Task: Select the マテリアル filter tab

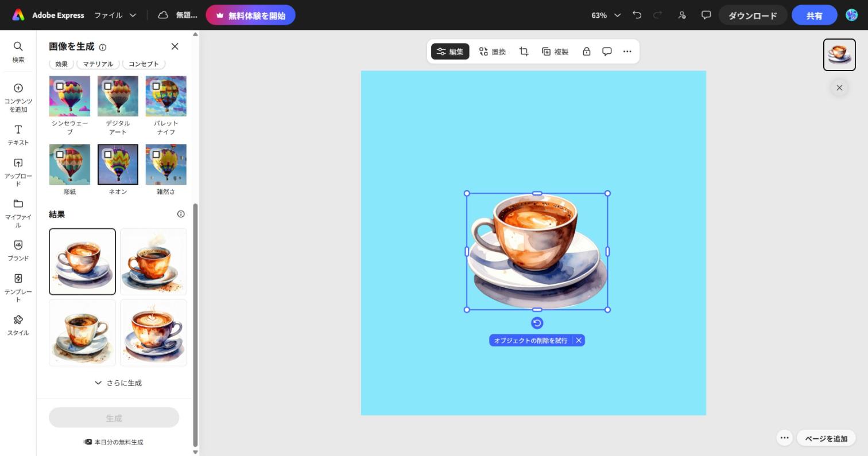Action: pyautogui.click(x=98, y=64)
